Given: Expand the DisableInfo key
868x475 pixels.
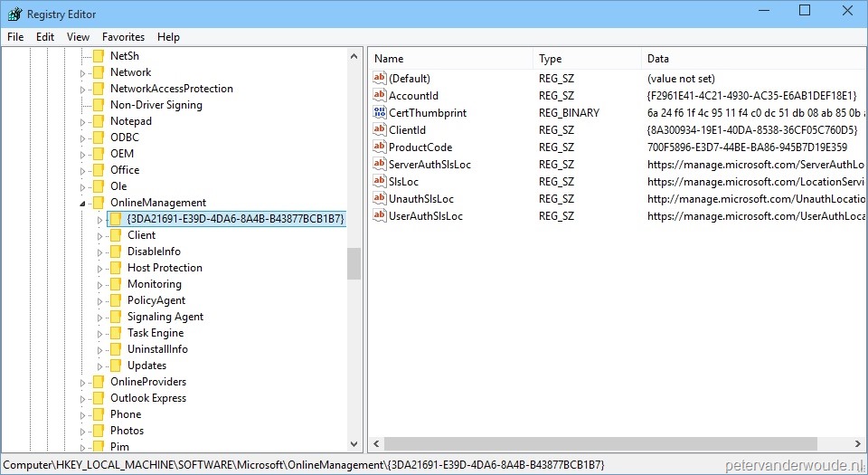Looking at the screenshot, I should pos(99,252).
